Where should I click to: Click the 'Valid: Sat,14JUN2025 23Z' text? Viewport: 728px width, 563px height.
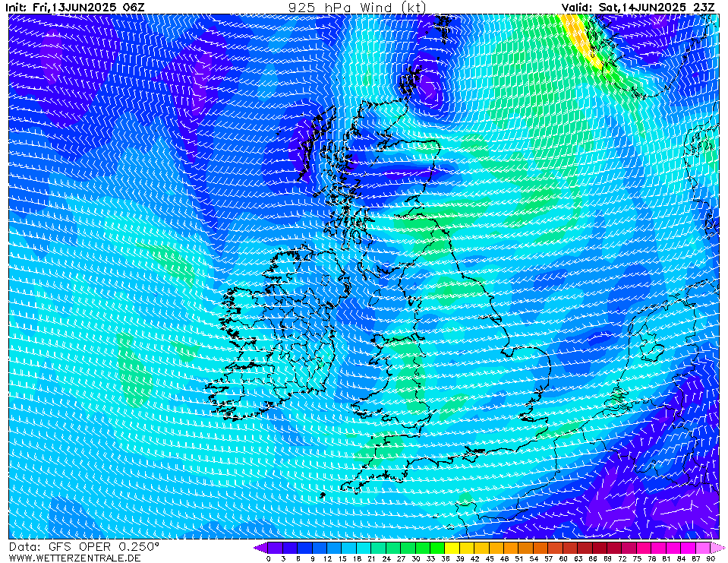(638, 7)
